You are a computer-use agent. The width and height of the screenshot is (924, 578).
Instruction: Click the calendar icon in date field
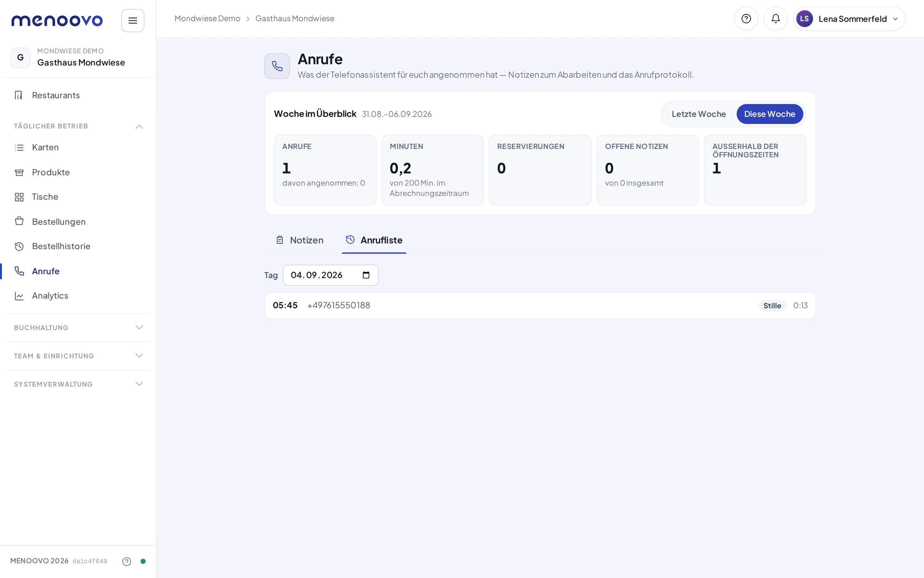coord(366,275)
